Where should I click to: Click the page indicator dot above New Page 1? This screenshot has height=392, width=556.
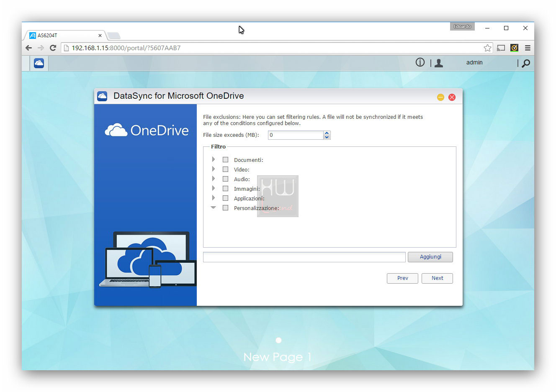[278, 340]
